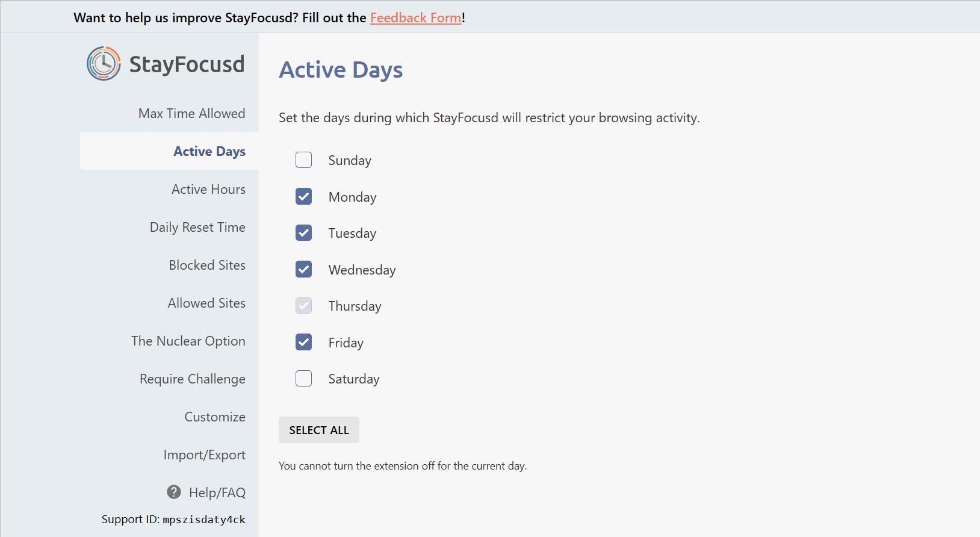
Task: Click the Thursday label text
Action: [x=355, y=306]
